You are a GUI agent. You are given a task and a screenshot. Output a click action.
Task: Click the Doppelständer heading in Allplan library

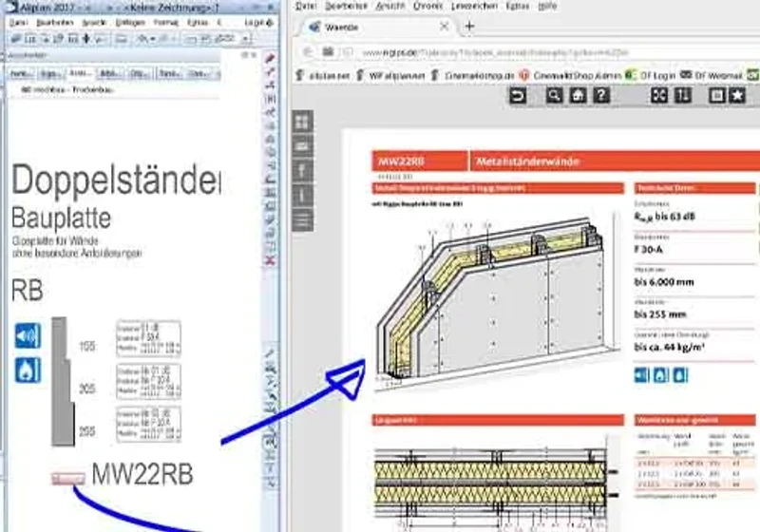(116, 180)
